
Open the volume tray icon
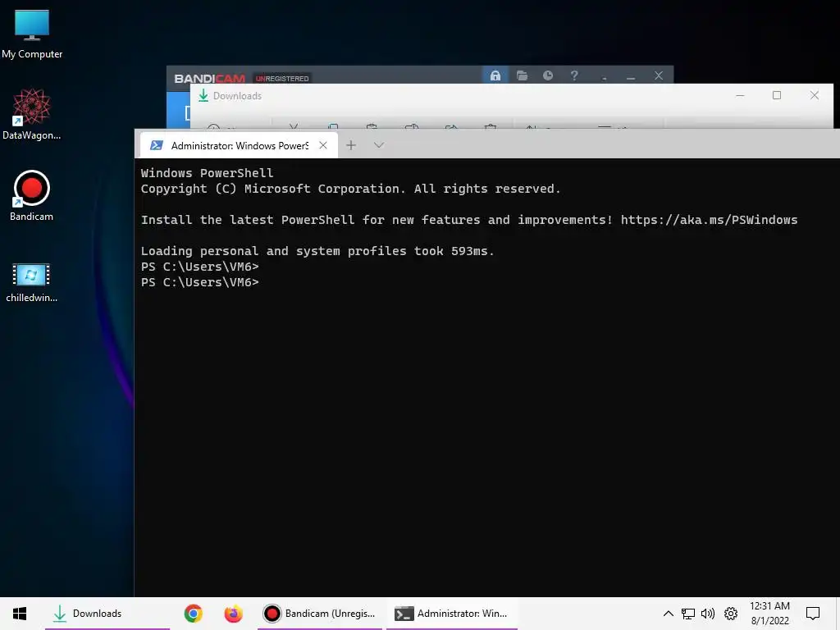click(708, 614)
